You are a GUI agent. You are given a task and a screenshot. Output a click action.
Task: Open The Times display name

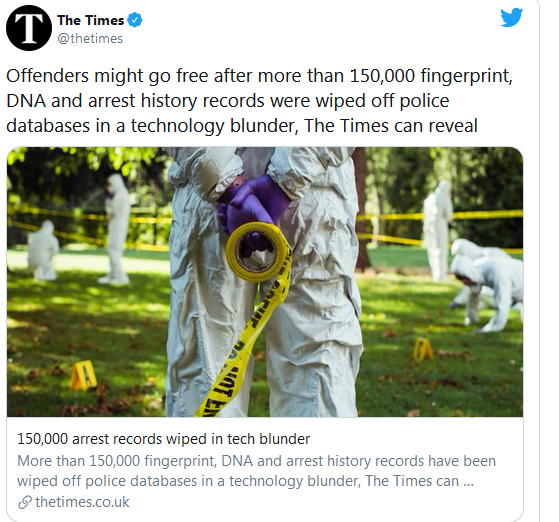click(x=91, y=20)
